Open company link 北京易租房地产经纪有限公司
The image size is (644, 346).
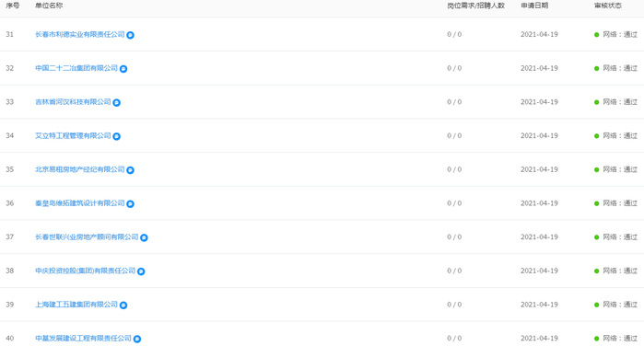pyautogui.click(x=79, y=169)
